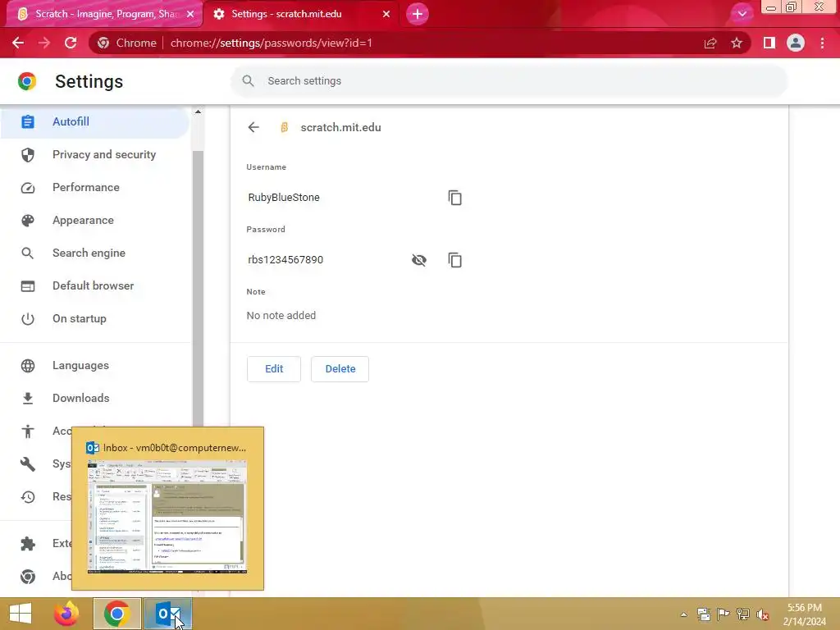Show hidden system tray icons

click(684, 614)
